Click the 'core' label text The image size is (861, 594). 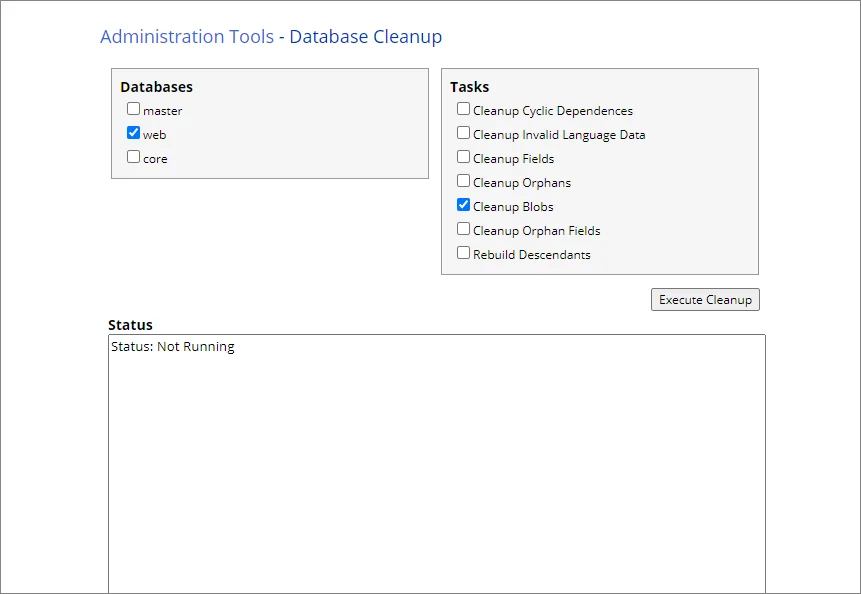(x=155, y=159)
